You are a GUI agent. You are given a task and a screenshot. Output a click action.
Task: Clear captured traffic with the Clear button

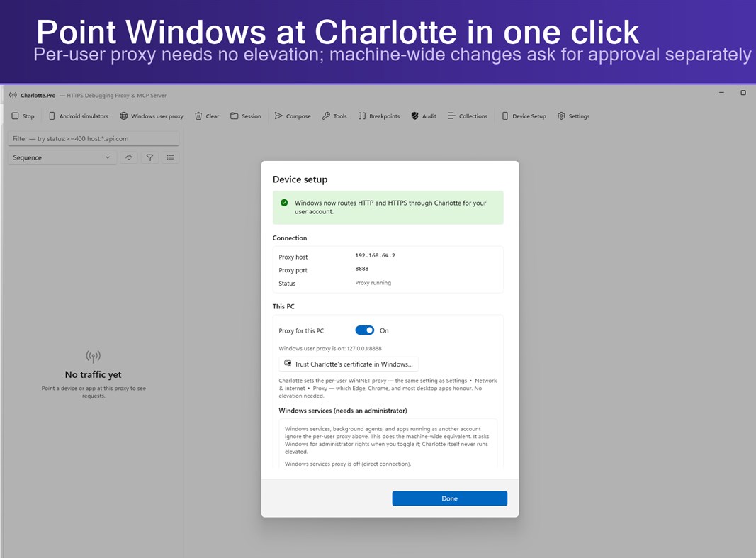pos(207,116)
